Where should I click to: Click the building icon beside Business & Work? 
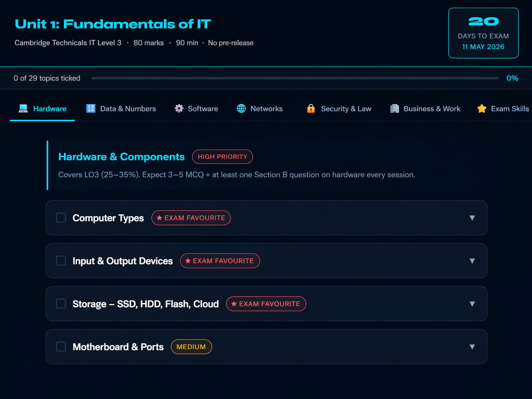pos(395,108)
